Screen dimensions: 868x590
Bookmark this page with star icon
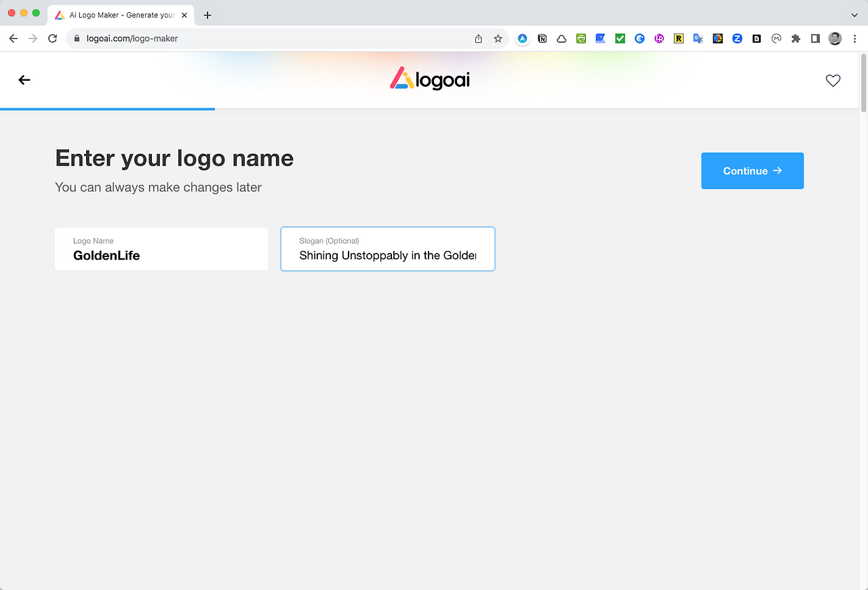point(498,39)
